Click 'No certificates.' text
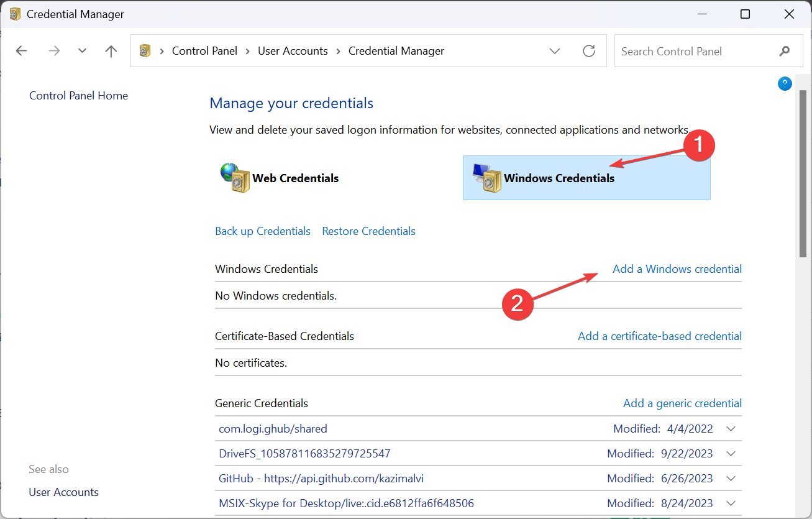The width and height of the screenshot is (812, 519). [251, 363]
